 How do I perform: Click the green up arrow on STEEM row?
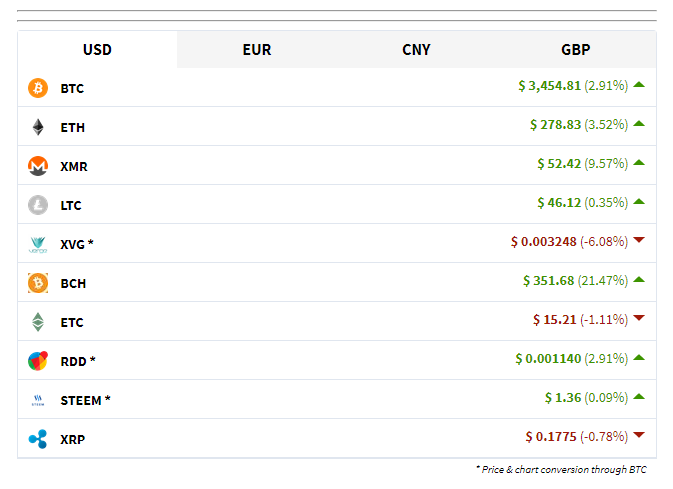coord(639,397)
